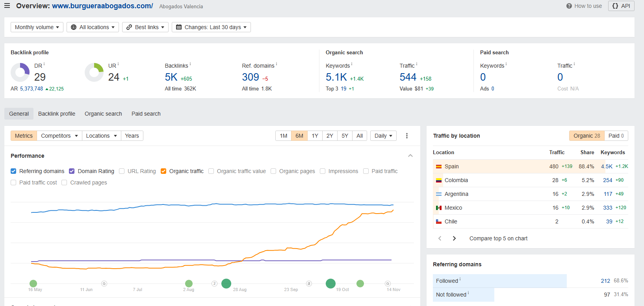The height and width of the screenshot is (306, 644).
Task: Click the organic Traffic info icon
Action: pos(417,64)
